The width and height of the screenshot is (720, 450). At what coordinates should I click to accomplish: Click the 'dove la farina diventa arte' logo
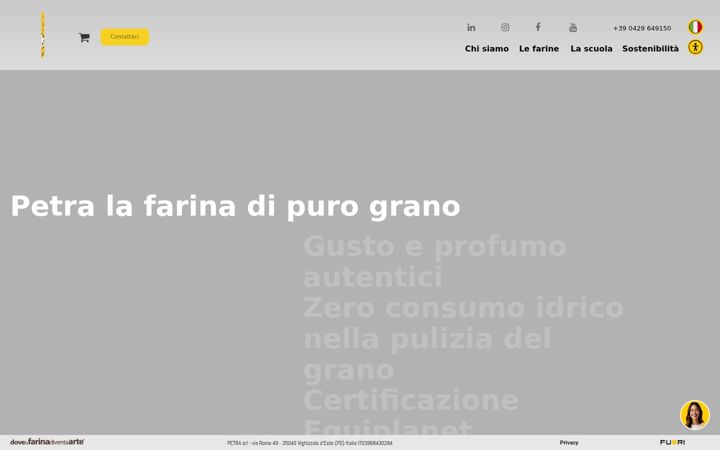coord(47,442)
